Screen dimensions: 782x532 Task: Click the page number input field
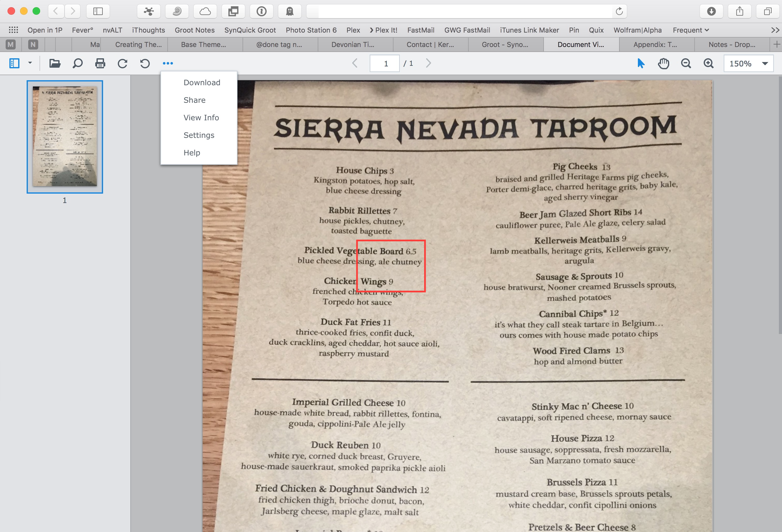(385, 63)
